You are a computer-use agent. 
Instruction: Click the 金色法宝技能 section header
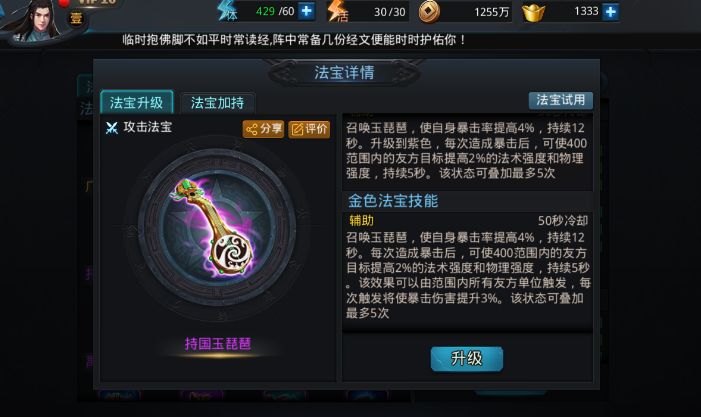393,201
